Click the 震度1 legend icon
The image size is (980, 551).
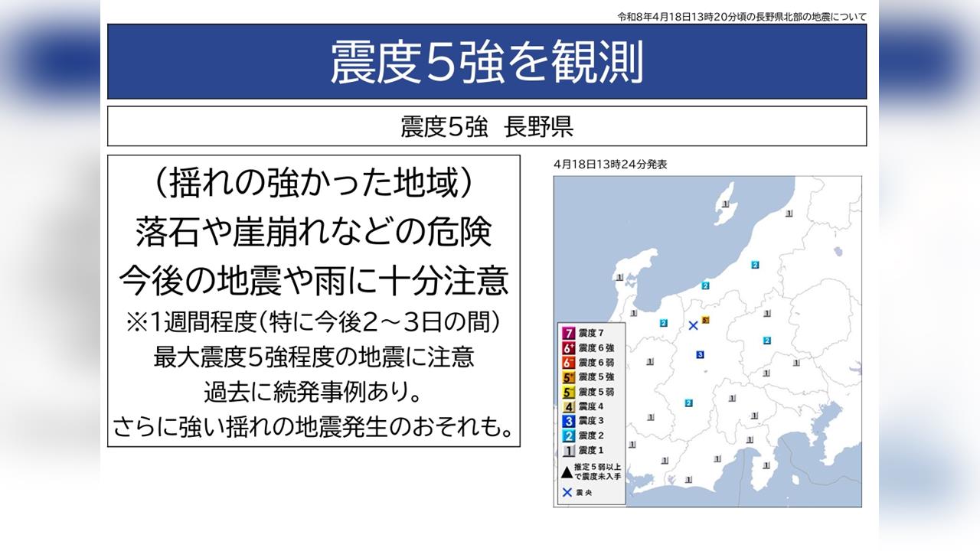pos(568,451)
